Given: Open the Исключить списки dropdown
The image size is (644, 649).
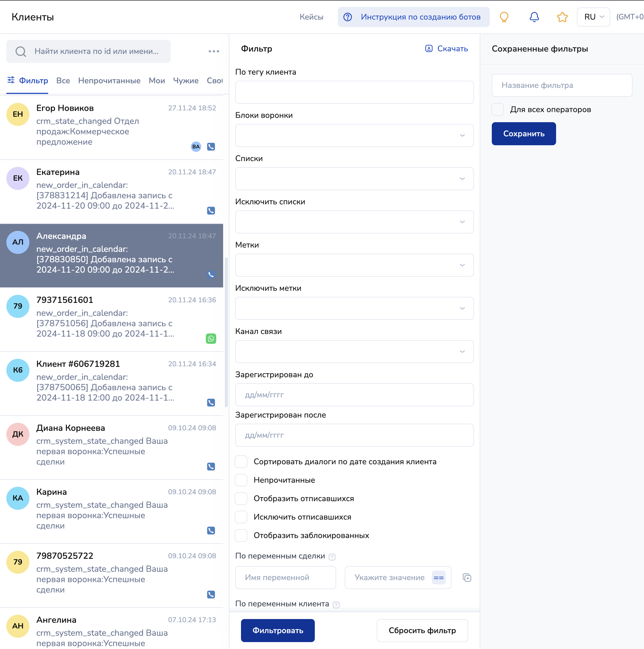Looking at the screenshot, I should tap(354, 222).
